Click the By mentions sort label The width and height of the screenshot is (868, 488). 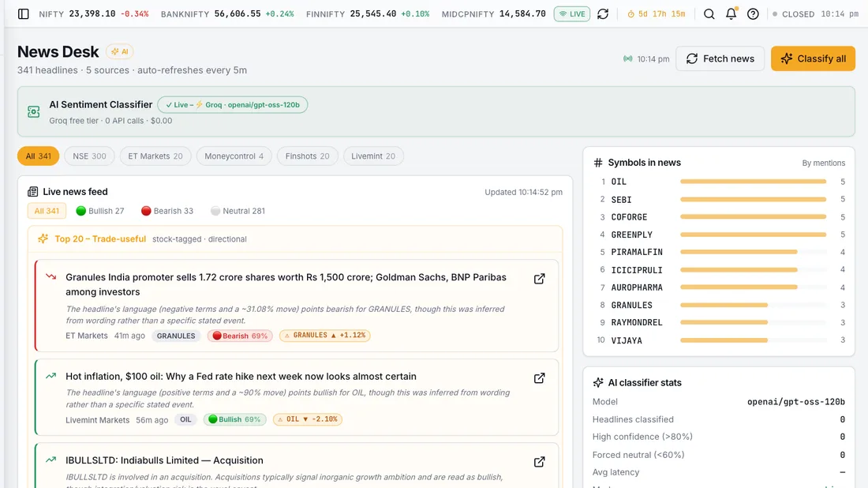point(823,163)
